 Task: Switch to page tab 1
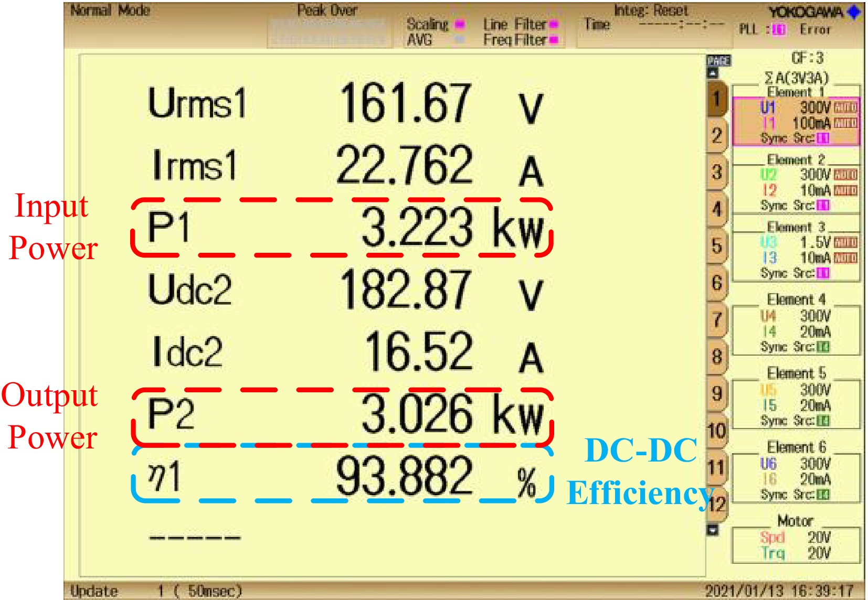(717, 99)
